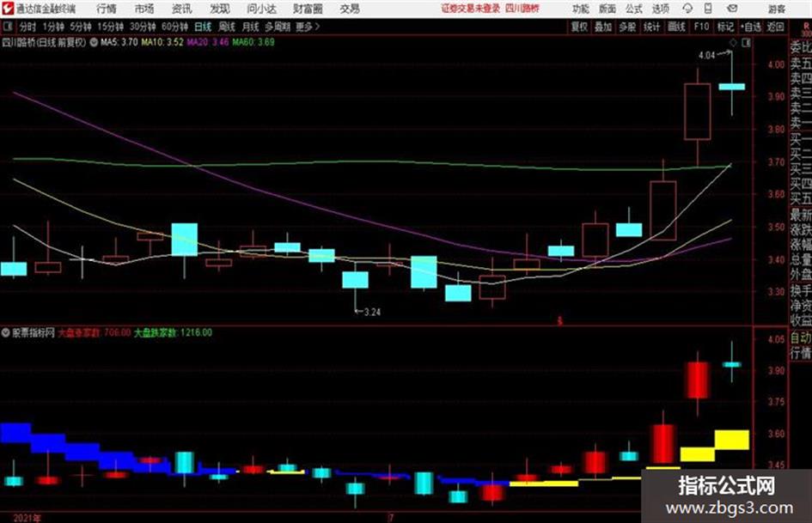
Task: Click the MA10: 3.52 indicator label
Action: (x=162, y=42)
